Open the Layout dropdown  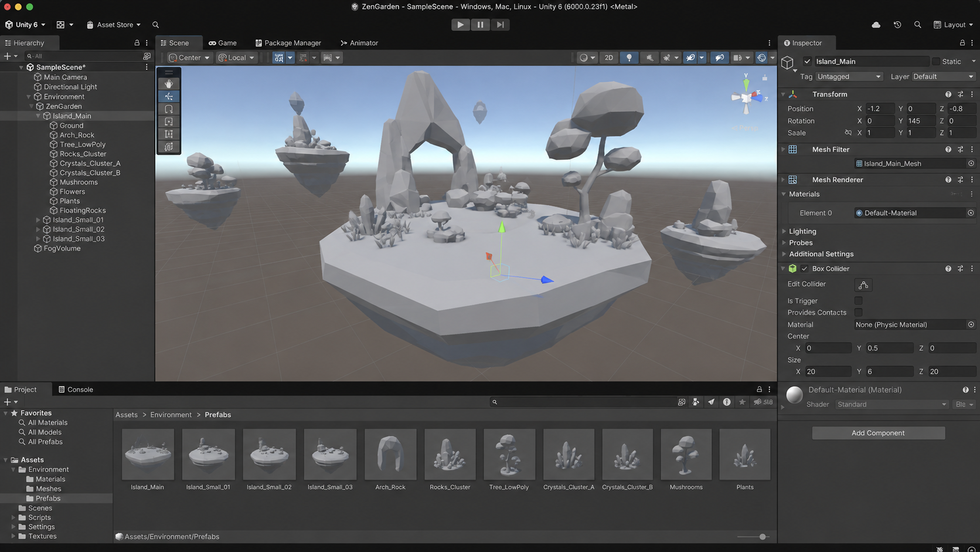[x=953, y=25]
